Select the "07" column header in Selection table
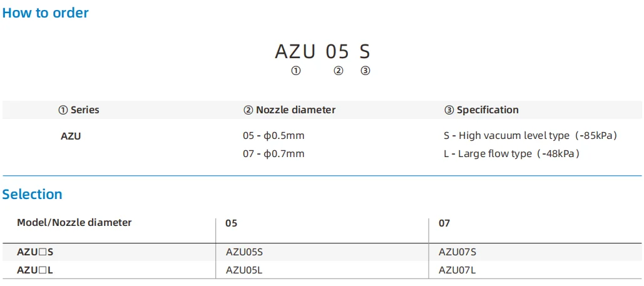644x286 pixels. (x=444, y=223)
